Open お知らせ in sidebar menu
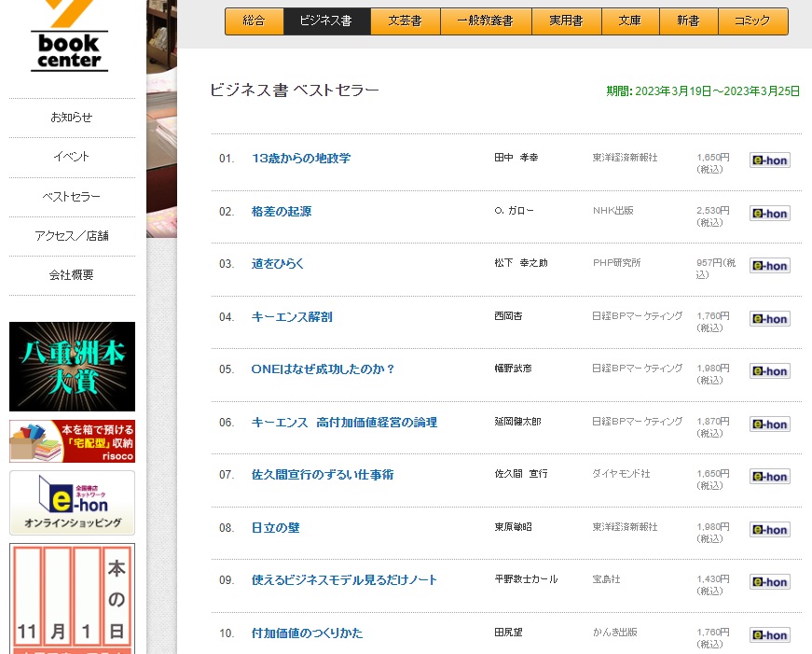Screen dimensions: 812x654 72,118
